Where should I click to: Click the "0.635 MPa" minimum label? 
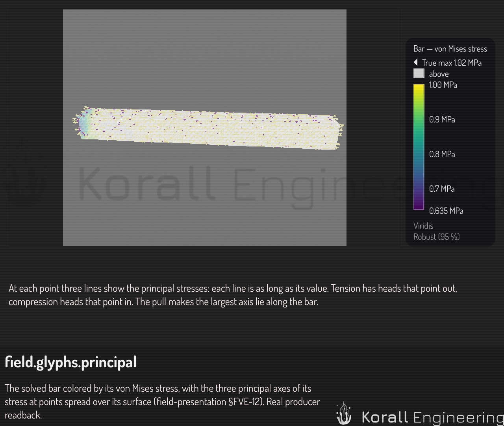coord(446,211)
